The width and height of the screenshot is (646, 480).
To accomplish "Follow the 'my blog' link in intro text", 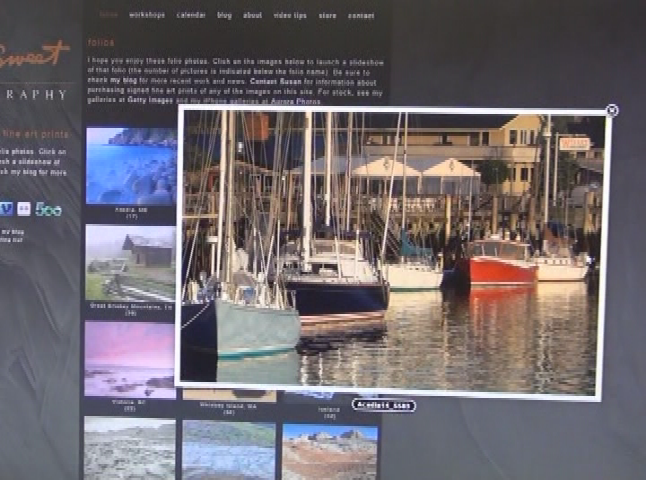I will pos(124,80).
